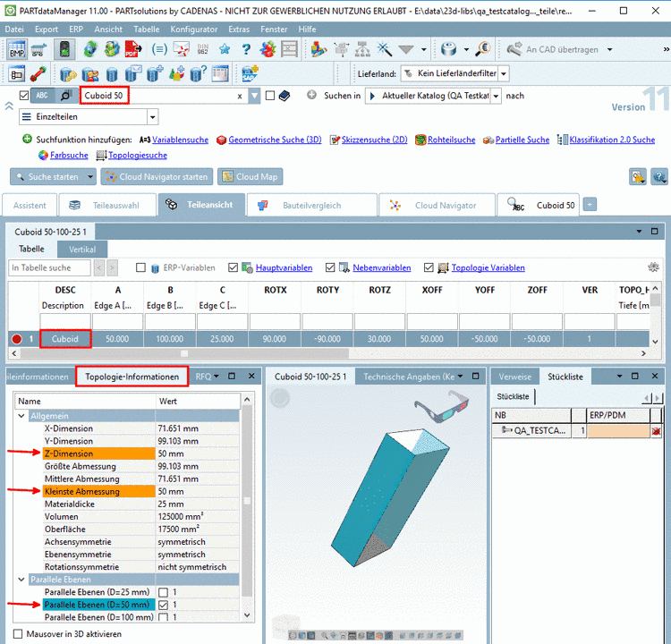Switch to the Vertikal table tab
Viewport: 671px width, 644px height.
[82, 249]
